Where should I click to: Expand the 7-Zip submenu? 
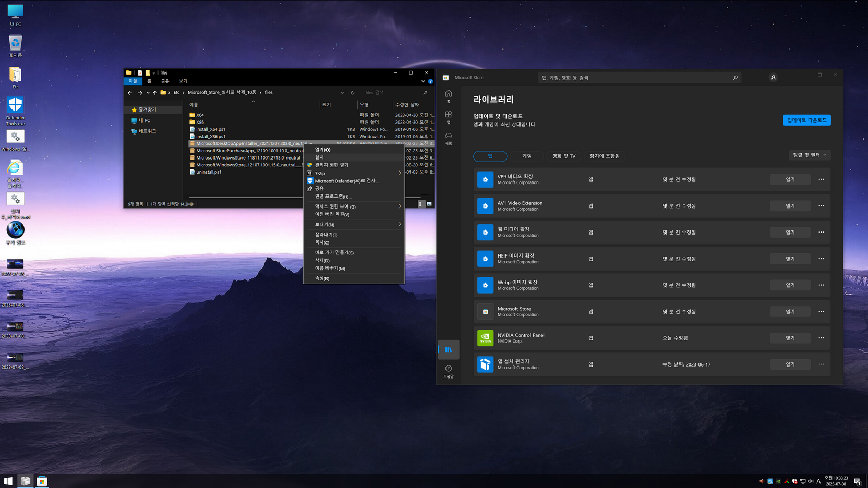tap(354, 173)
